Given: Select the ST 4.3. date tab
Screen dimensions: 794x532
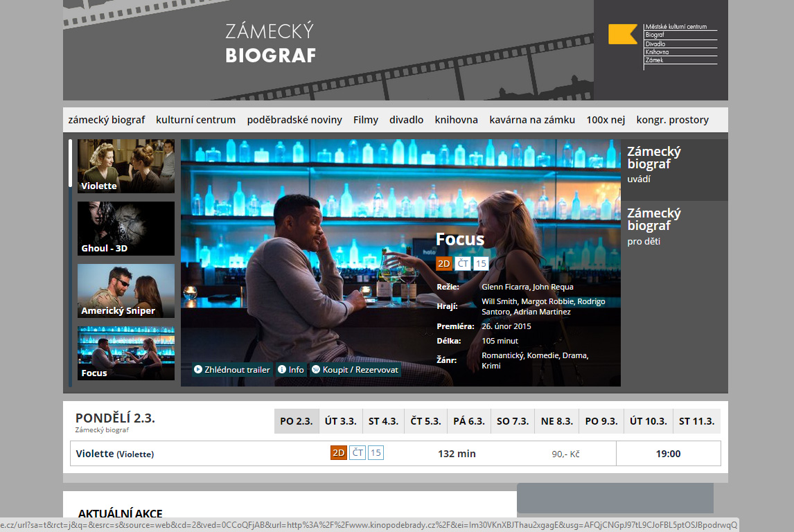Looking at the screenshot, I should (x=383, y=421).
